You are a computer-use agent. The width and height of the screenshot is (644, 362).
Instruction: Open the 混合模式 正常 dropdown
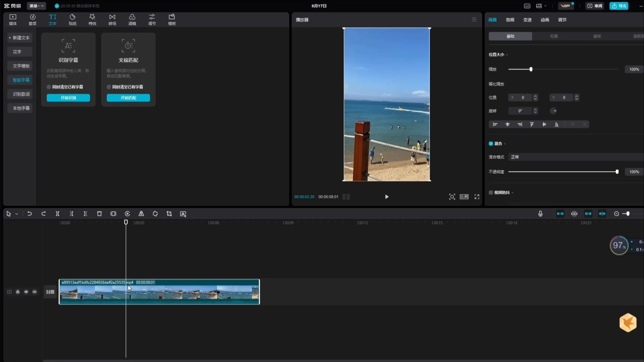576,157
